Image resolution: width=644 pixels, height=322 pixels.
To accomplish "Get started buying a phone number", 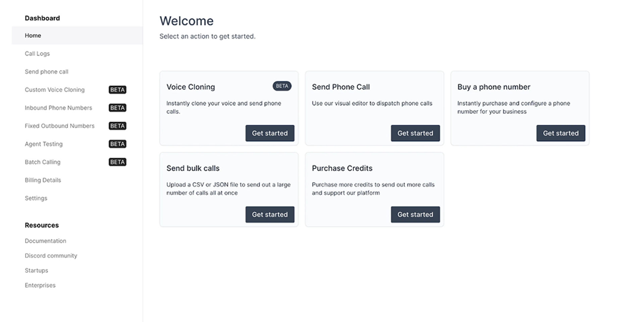I will point(560,133).
